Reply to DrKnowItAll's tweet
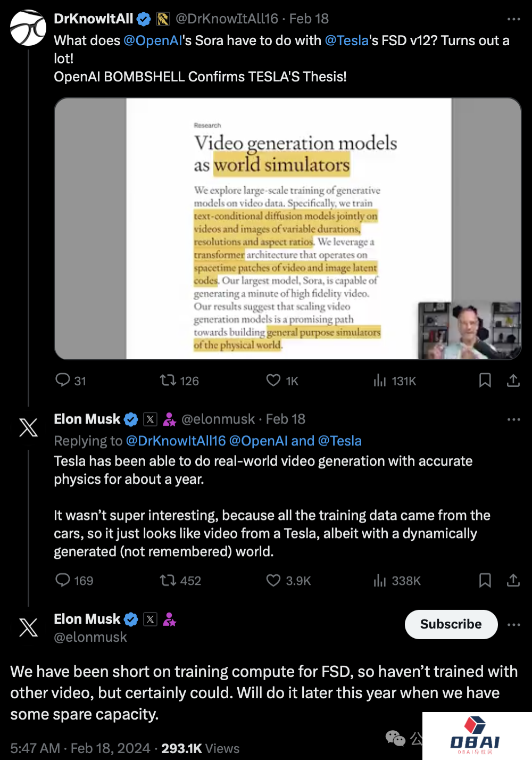This screenshot has width=532, height=760. 63,380
